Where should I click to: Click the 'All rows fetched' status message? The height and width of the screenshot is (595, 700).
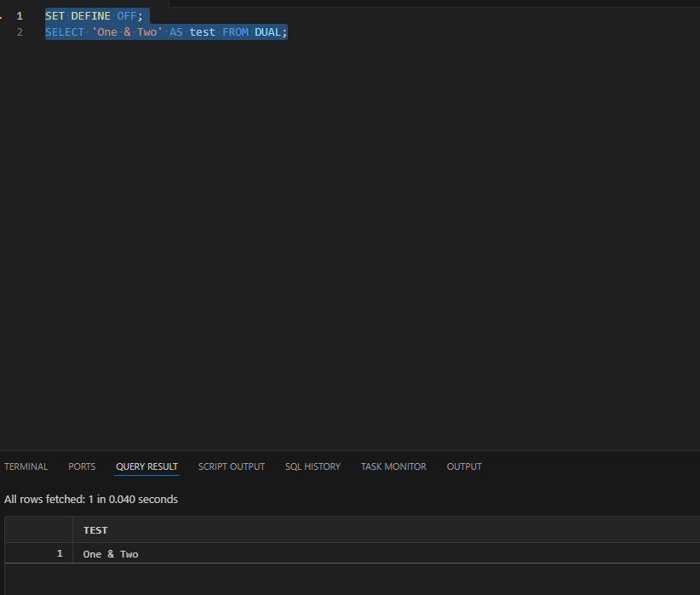91,499
